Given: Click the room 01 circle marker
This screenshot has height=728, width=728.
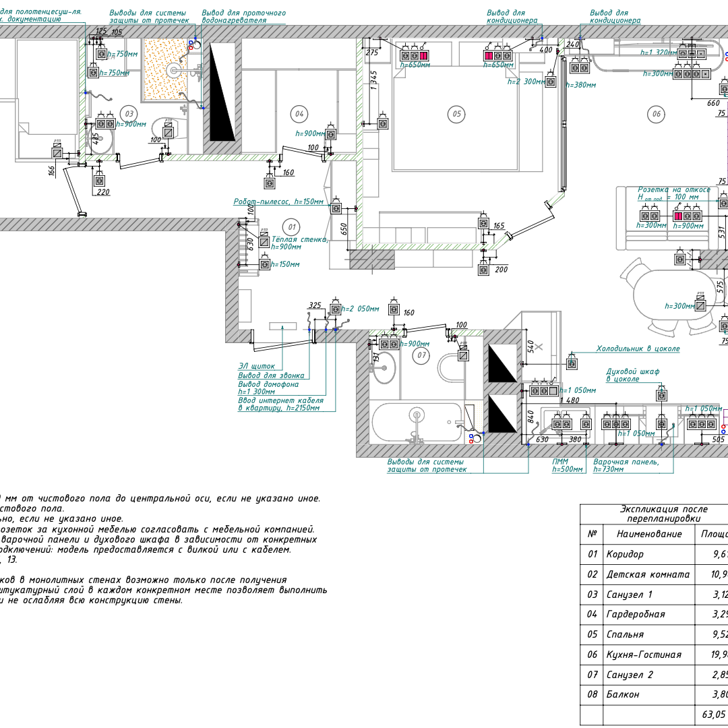Looking at the screenshot, I should pyautogui.click(x=291, y=226).
